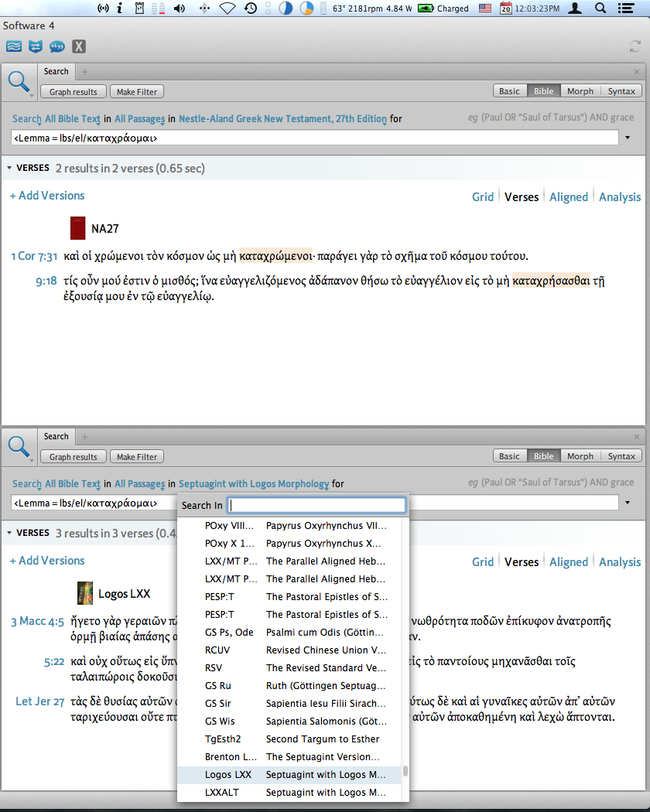
Task: Collapse the VERSES section in the bottom panel
Action: click(x=9, y=533)
